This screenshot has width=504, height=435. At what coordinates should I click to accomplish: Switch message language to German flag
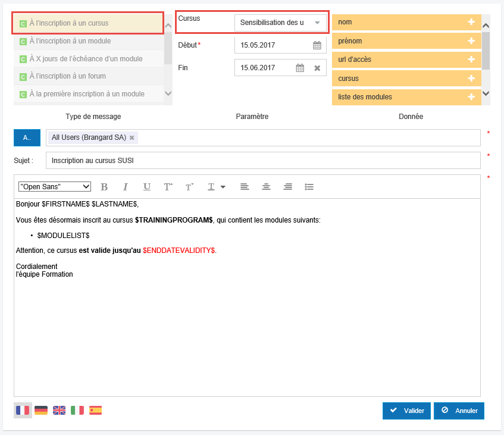[x=41, y=410]
